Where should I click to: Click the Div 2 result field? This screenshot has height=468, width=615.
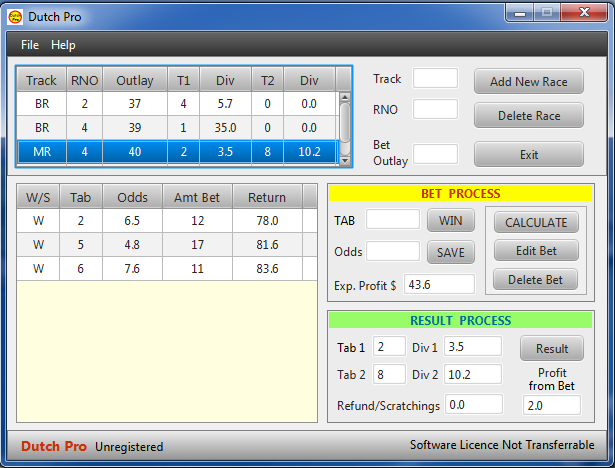click(x=473, y=374)
